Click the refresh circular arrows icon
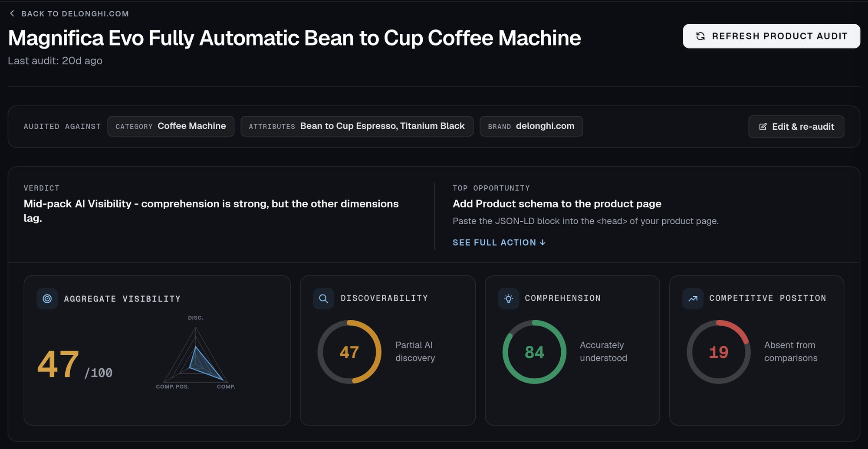This screenshot has width=868, height=449. point(700,36)
